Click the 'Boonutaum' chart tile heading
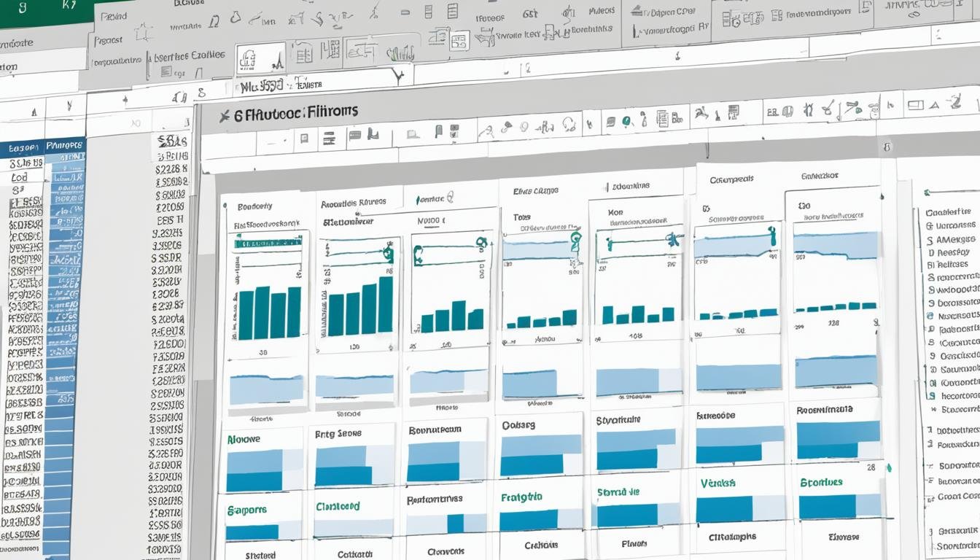The width and height of the screenshot is (980, 560). 435,430
